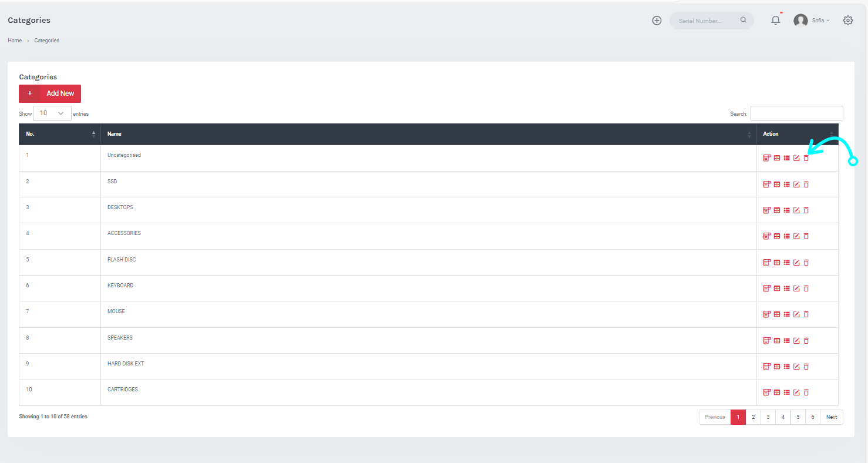
Task: Expand the Sofia user menu
Action: point(812,21)
